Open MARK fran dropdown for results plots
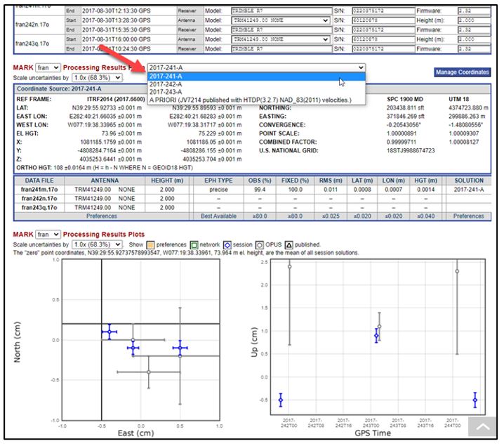 48,235
